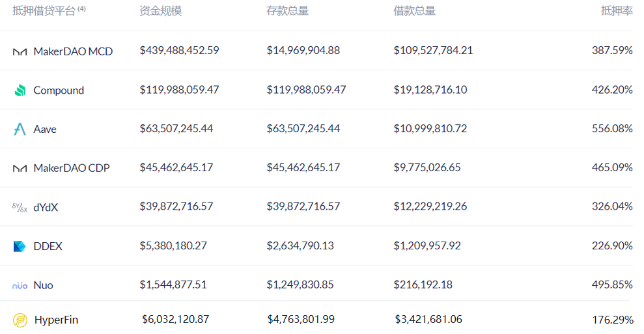
Task: Sort by 借款总量 column header
Action: click(x=414, y=10)
